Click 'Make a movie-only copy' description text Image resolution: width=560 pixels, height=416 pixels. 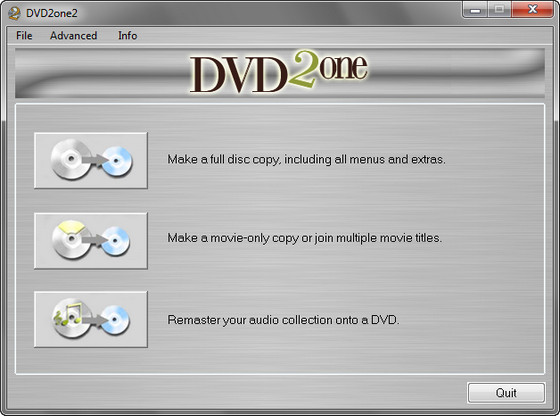click(305, 238)
